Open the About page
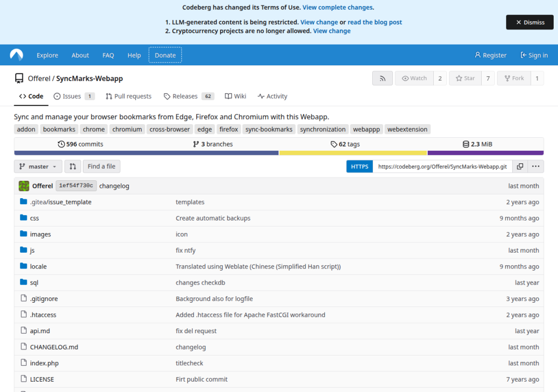 pos(80,55)
